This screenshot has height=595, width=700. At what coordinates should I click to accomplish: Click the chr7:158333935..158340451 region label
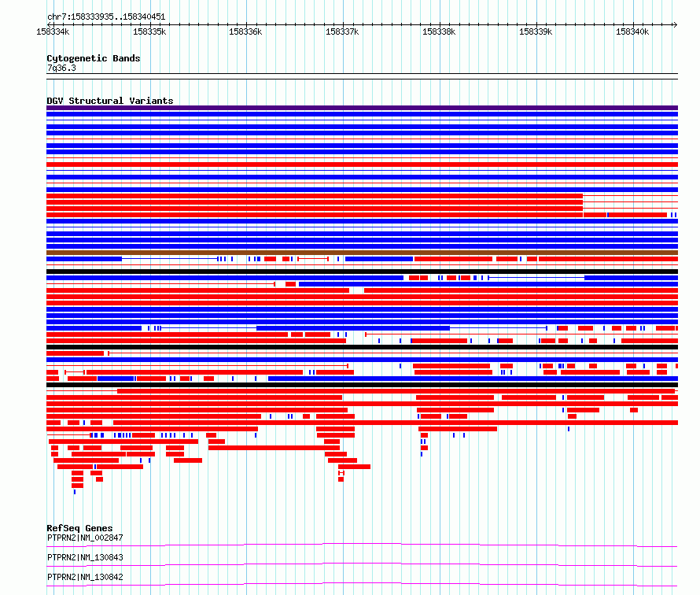[x=106, y=17]
